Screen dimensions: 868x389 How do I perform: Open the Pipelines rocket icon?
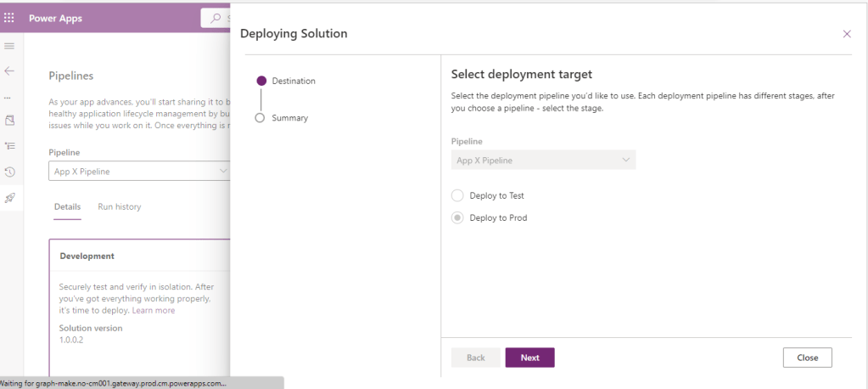click(10, 197)
